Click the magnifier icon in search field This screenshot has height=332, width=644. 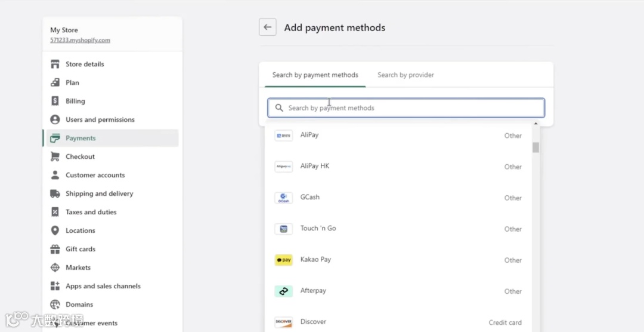[279, 108]
